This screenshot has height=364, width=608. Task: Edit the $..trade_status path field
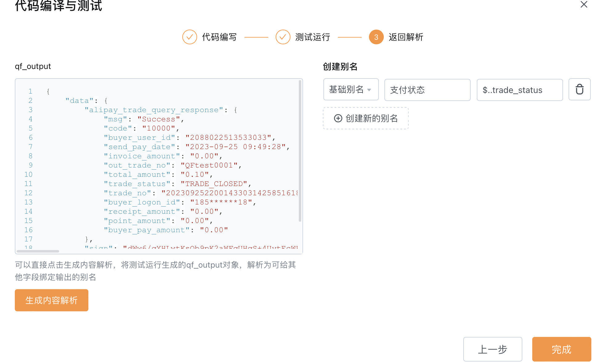[x=520, y=90]
